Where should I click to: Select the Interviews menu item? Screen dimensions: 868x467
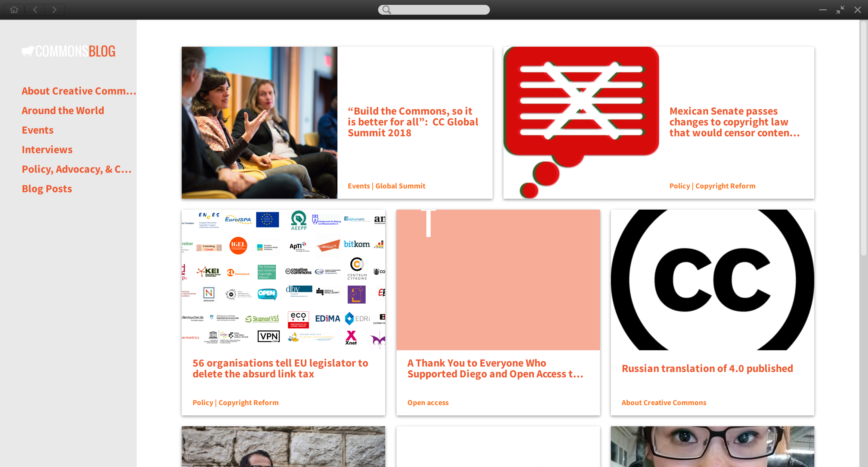pyautogui.click(x=47, y=149)
